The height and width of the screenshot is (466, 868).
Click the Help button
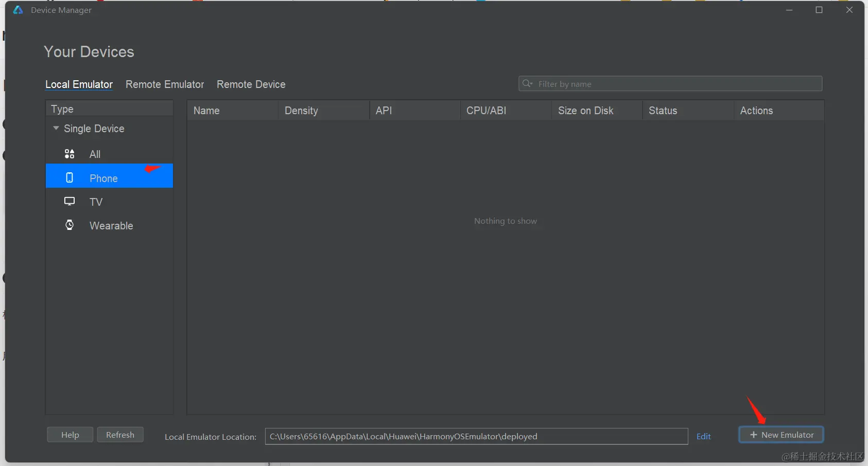(70, 435)
